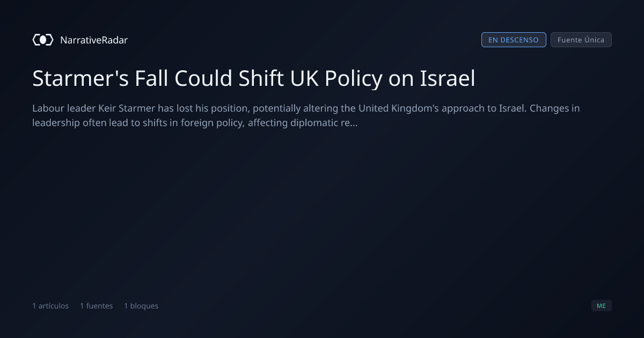Click the summary paragraph about Labour leader
Viewport: 644px width, 338px height.
coord(306,115)
